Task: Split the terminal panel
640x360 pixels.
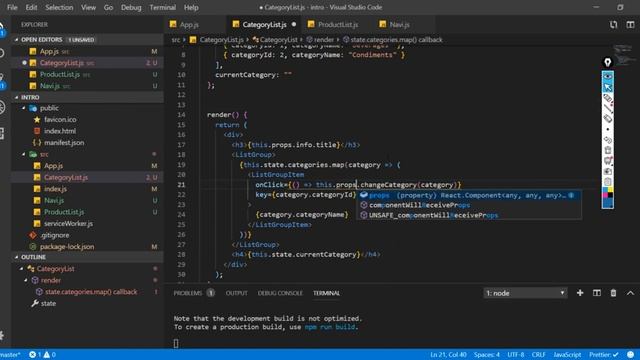Action: 597,293
